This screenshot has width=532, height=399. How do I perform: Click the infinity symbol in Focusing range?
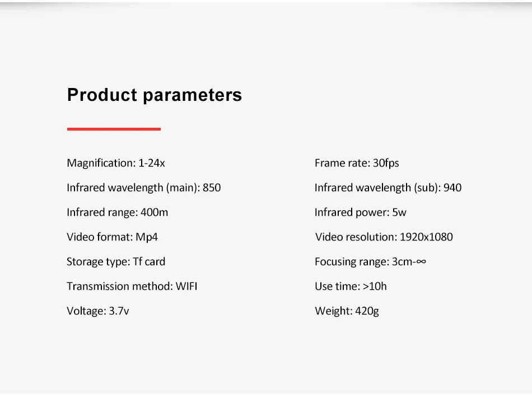(421, 262)
